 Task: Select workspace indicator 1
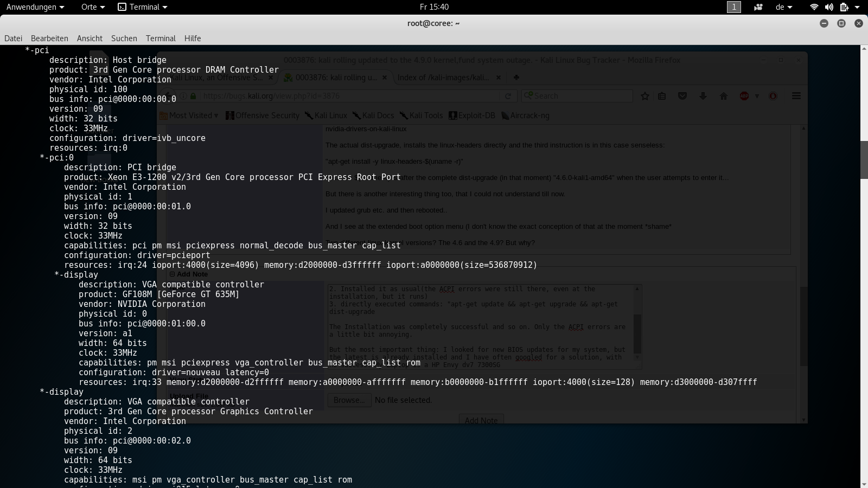734,7
